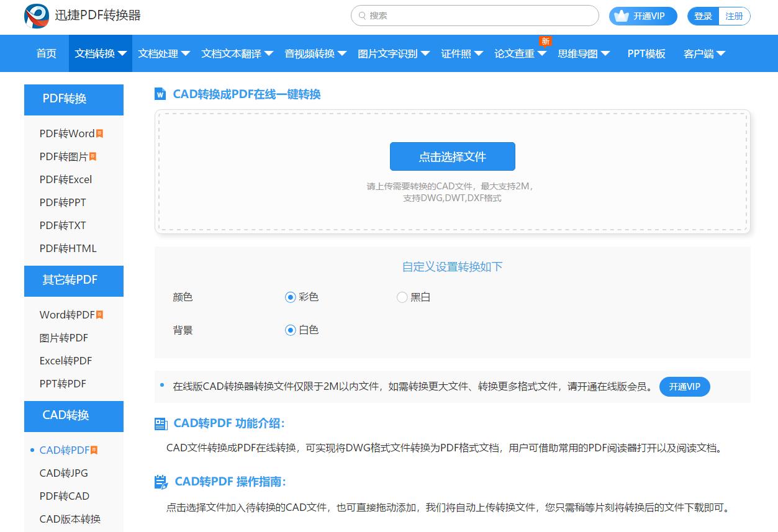
Task: Select the 白色 background option
Action: click(290, 330)
